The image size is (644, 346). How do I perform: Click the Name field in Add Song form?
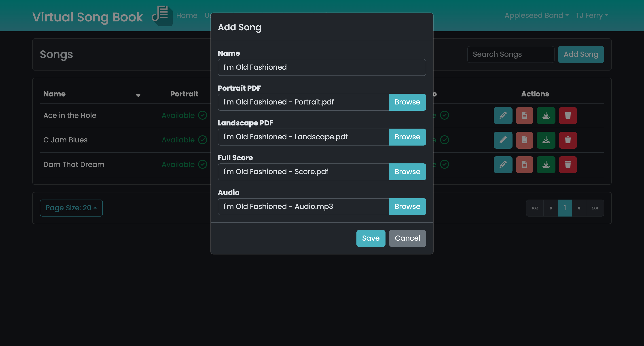[x=322, y=67]
